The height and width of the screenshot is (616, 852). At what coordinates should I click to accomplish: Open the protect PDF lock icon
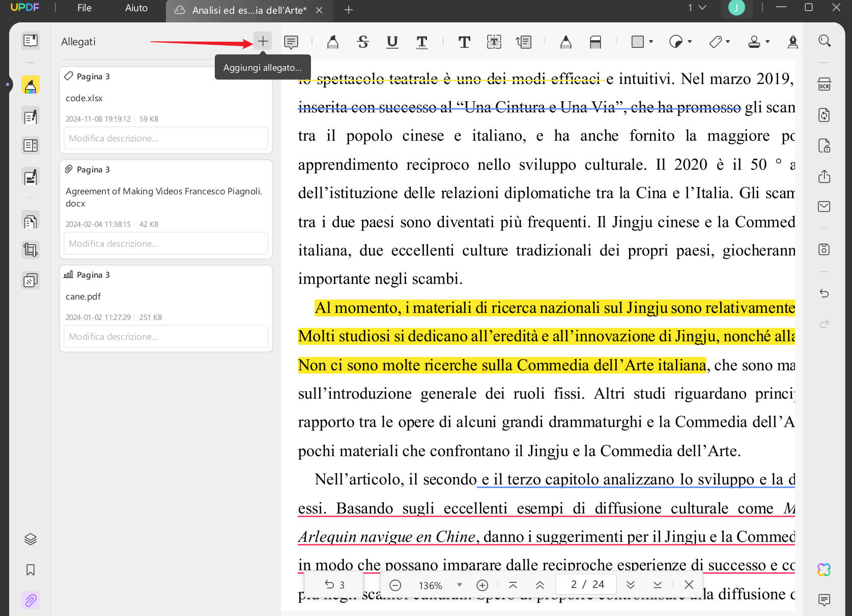[x=825, y=145]
